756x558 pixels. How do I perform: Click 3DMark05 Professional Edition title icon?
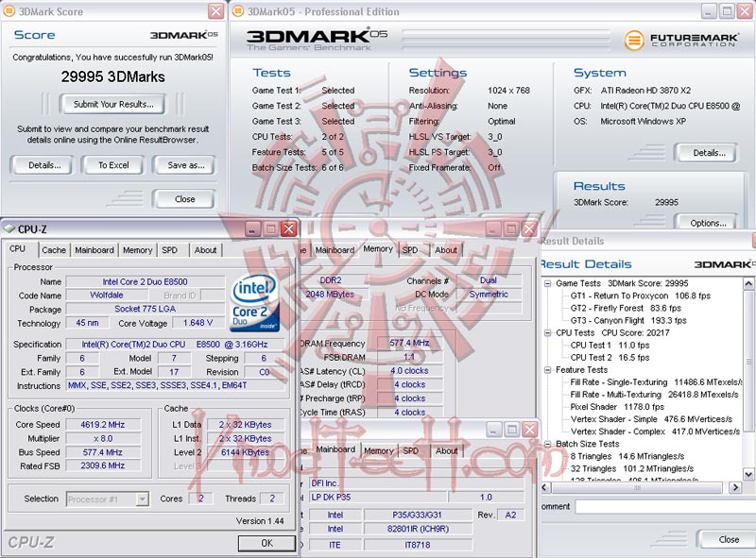[x=238, y=11]
